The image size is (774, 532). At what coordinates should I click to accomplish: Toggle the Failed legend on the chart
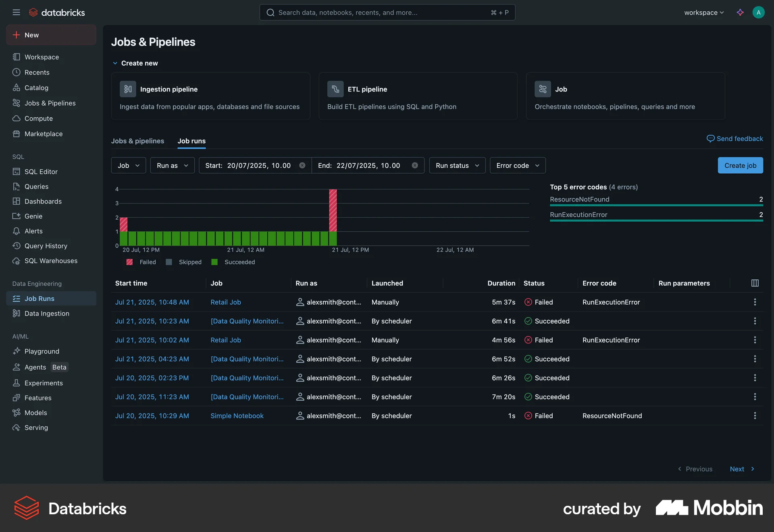tap(141, 262)
